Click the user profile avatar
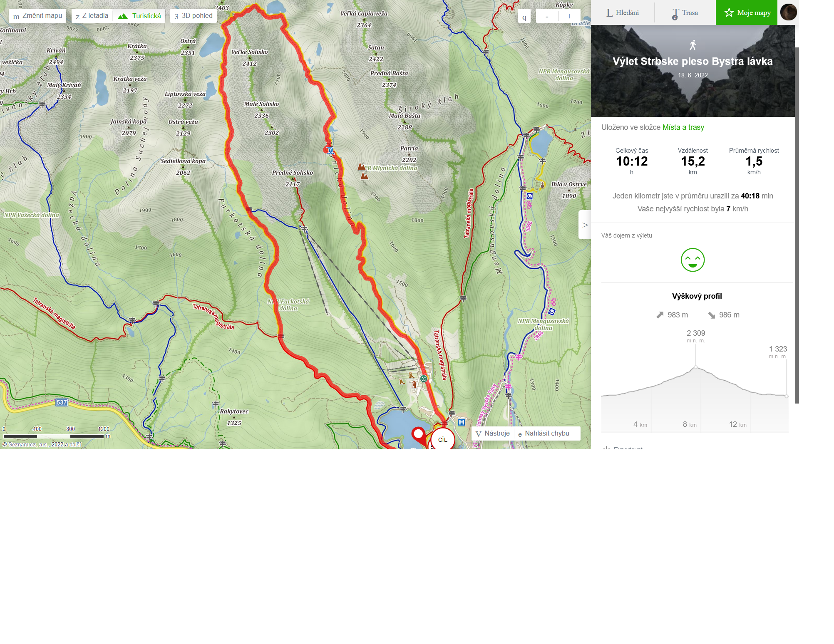This screenshot has width=834, height=644. click(x=788, y=12)
